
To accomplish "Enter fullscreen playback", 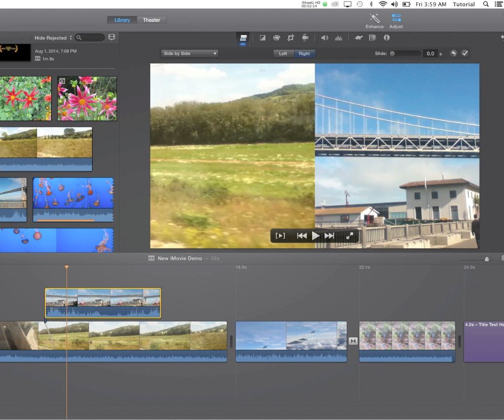I will point(350,236).
